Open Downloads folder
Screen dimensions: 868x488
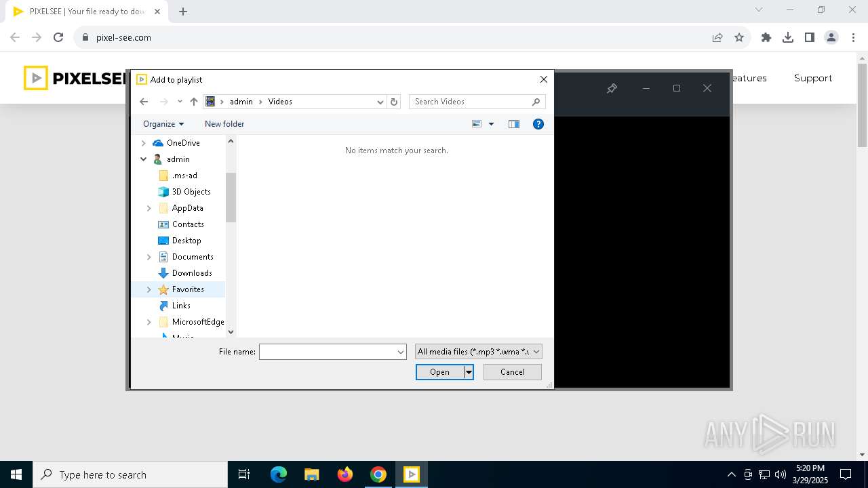pyautogui.click(x=192, y=273)
